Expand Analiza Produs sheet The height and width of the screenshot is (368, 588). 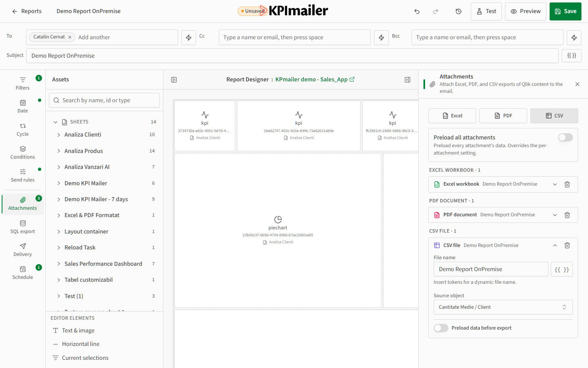coord(59,151)
